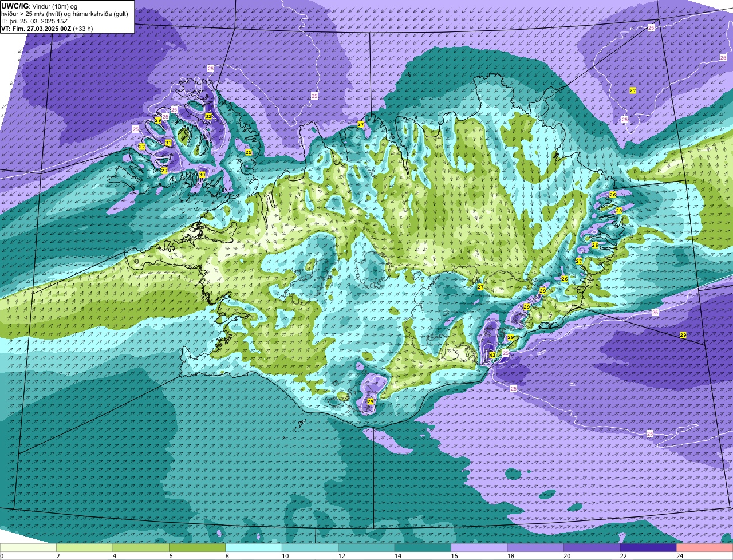
Task: Click the '0' tick on the colour scale
Action: click(x=2, y=555)
